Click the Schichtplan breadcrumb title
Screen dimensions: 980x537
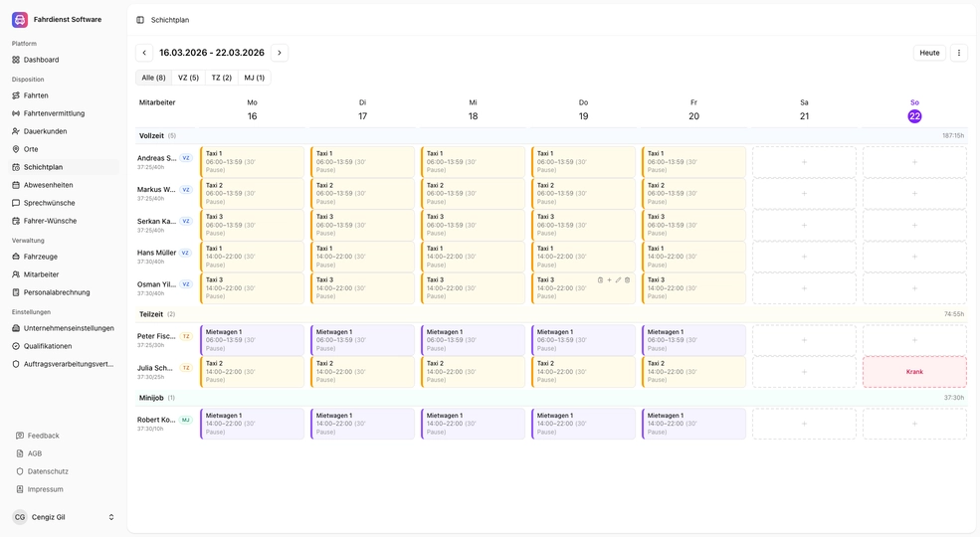coord(170,20)
